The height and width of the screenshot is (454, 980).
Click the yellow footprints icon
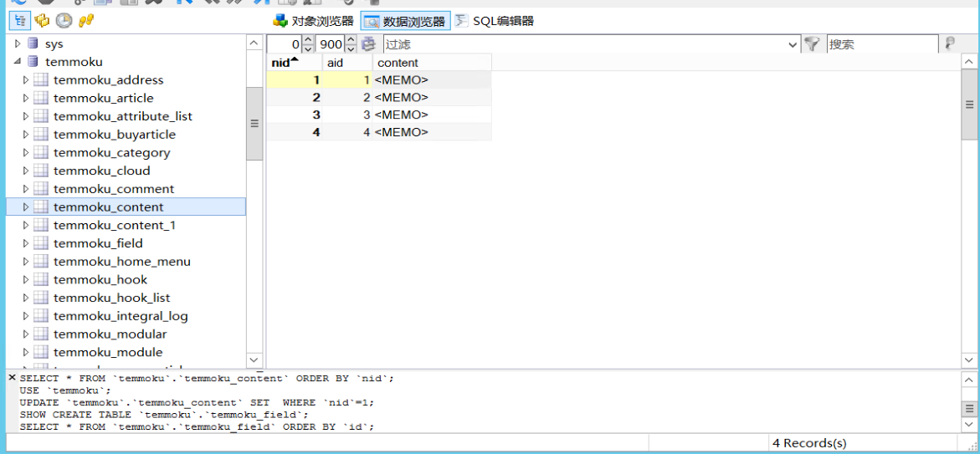point(85,21)
